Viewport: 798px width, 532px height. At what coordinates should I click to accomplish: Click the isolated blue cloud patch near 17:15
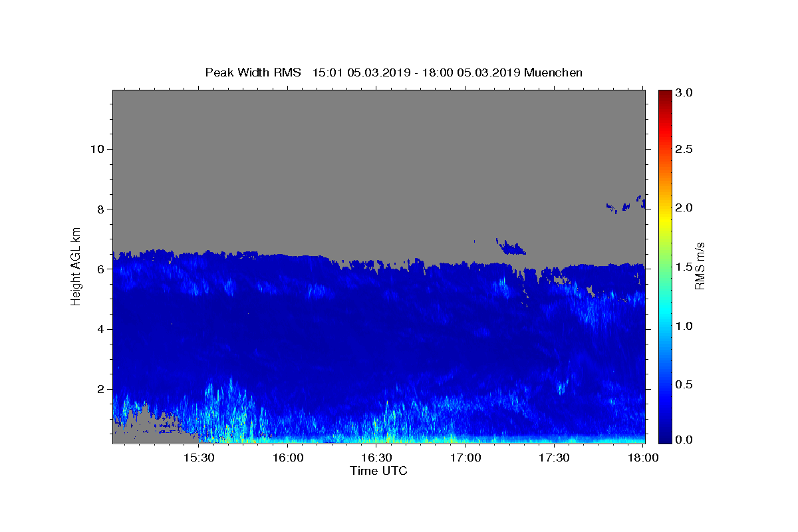pos(511,247)
